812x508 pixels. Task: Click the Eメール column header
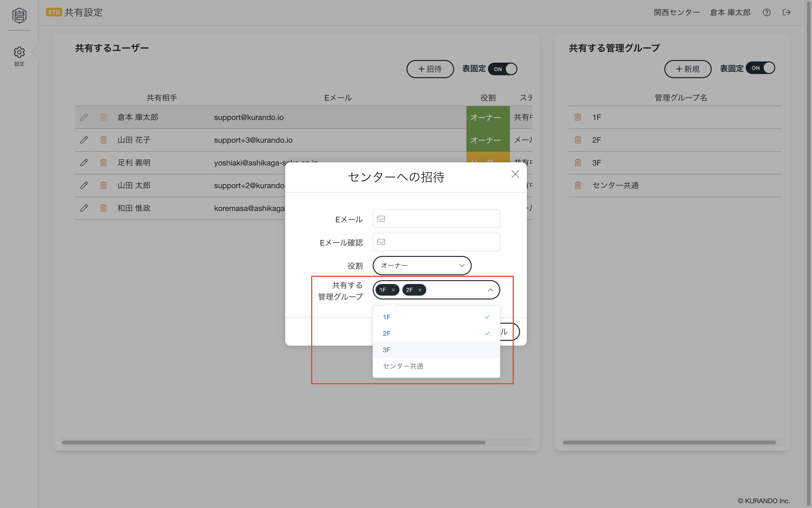(x=338, y=98)
